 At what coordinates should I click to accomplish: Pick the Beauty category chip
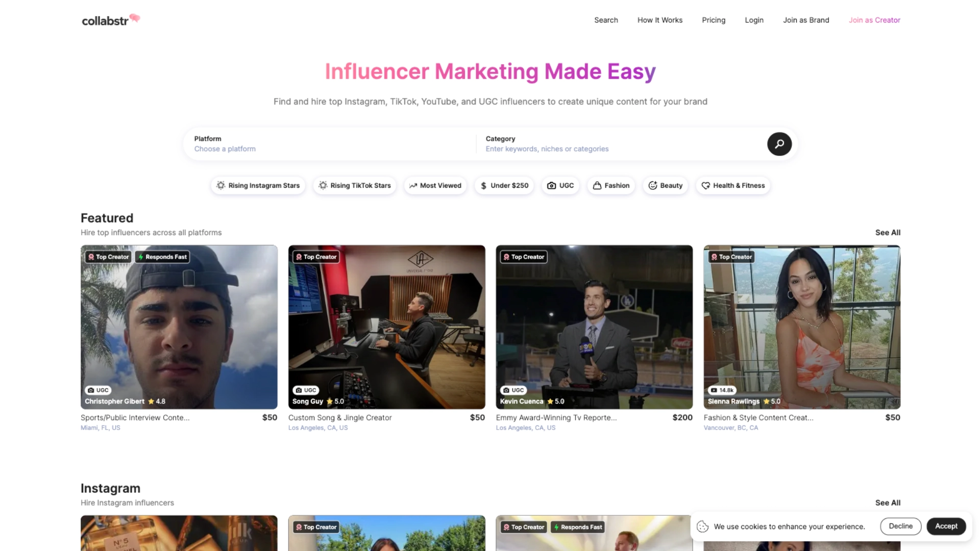pos(665,186)
